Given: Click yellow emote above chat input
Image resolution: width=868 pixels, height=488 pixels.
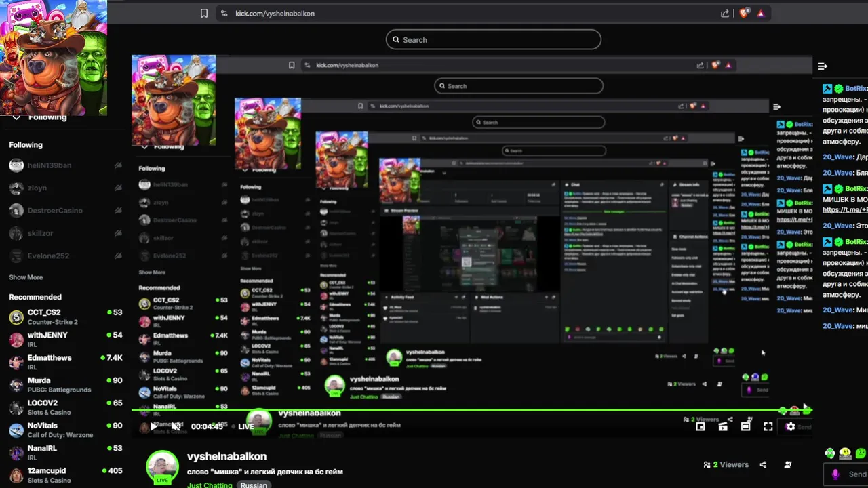Looking at the screenshot, I should [845, 453].
